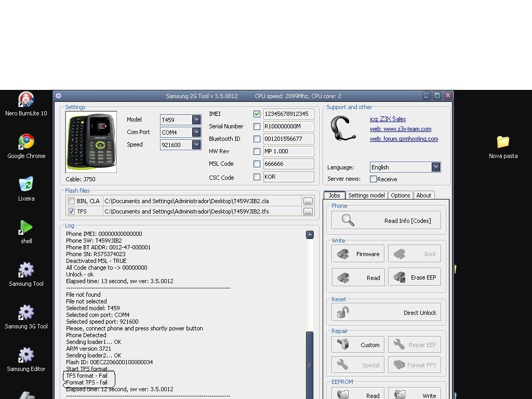Click the Firmware write button
The width and height of the screenshot is (532, 399).
358,254
